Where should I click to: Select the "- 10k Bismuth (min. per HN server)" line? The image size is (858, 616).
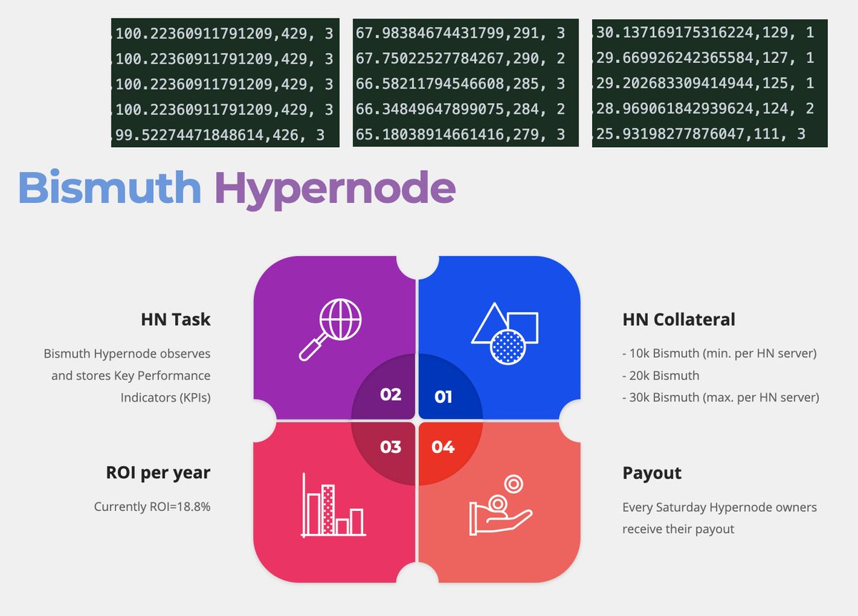pyautogui.click(x=719, y=353)
